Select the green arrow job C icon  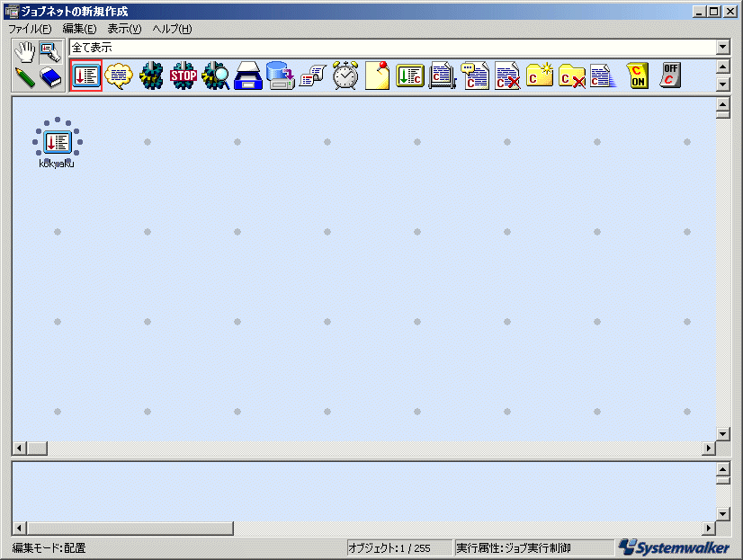[x=410, y=76]
